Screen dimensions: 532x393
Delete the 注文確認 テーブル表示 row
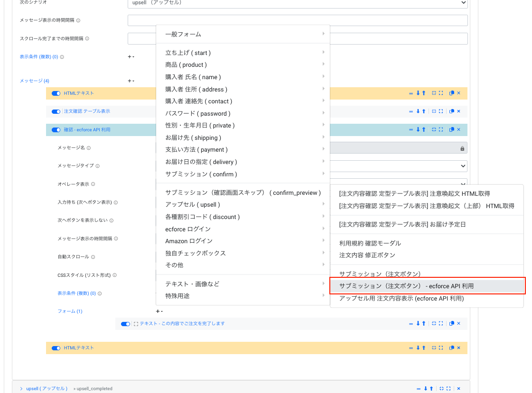[458, 111]
